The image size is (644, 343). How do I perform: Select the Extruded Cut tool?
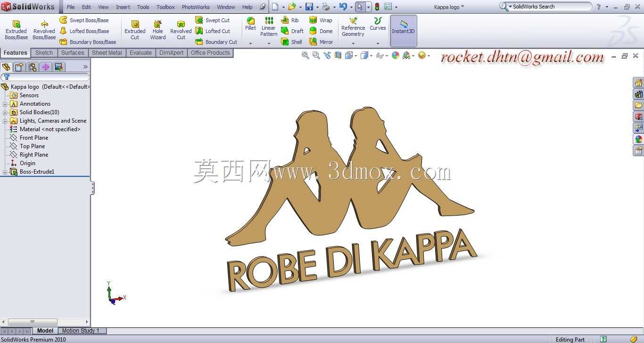tap(135, 30)
